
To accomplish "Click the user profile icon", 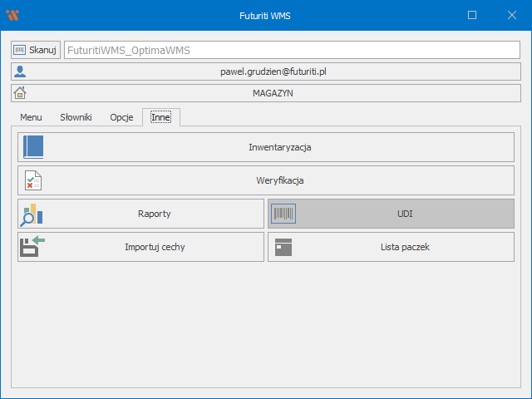I will 21,71.
